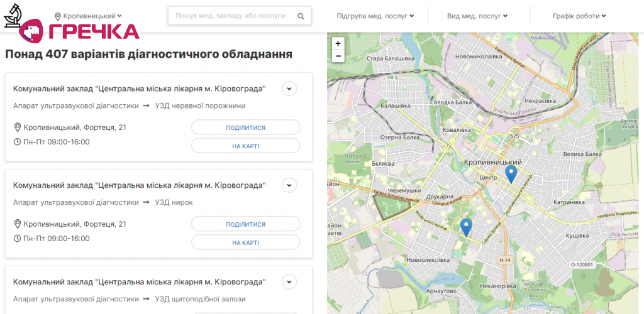Click 'Катранівка' label on the map
Viewport: 644px width, 314px height.
[569, 202]
